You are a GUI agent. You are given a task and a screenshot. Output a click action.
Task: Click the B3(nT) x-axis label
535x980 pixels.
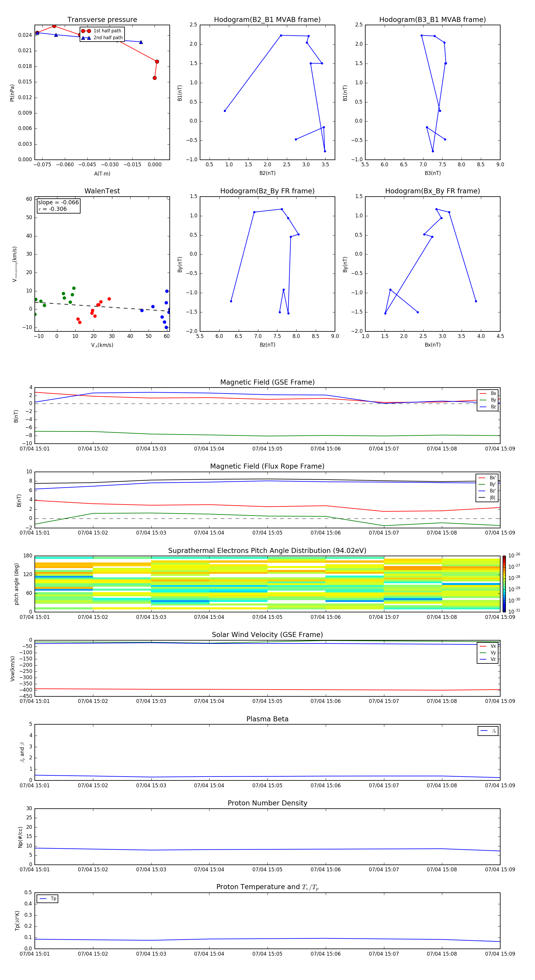432,173
